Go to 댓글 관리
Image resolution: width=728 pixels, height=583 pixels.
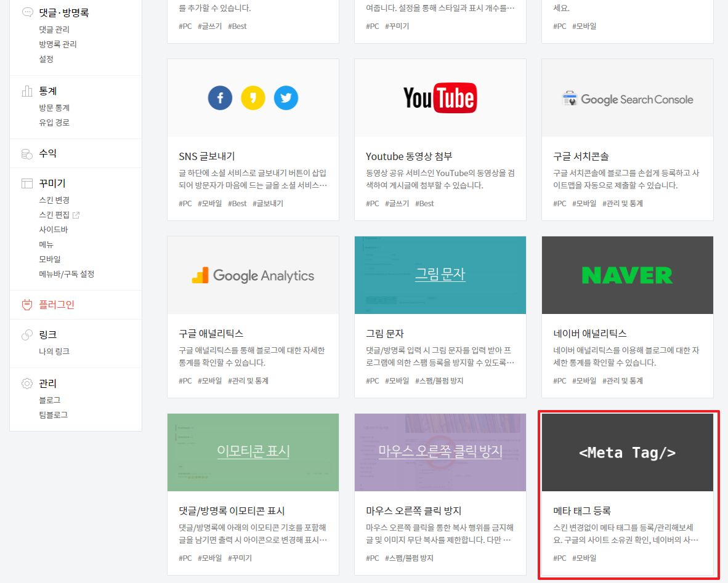54,30
